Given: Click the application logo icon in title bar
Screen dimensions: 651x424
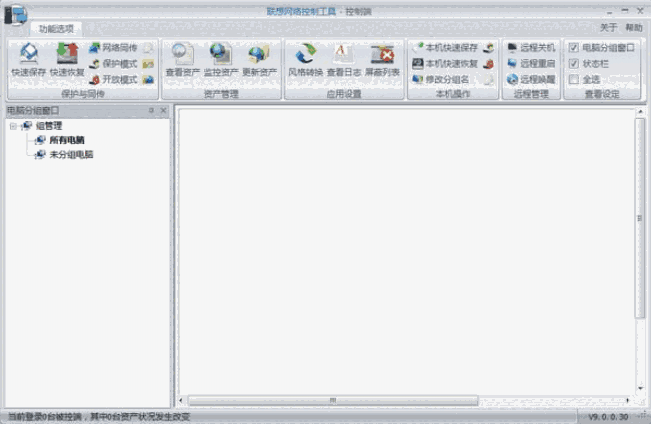Looking at the screenshot, I should click(x=16, y=16).
